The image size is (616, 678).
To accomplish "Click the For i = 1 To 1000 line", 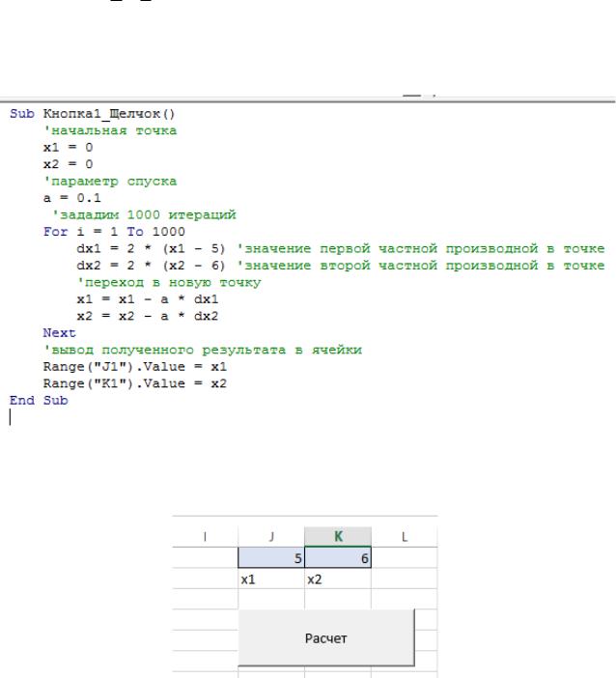I will (x=114, y=232).
